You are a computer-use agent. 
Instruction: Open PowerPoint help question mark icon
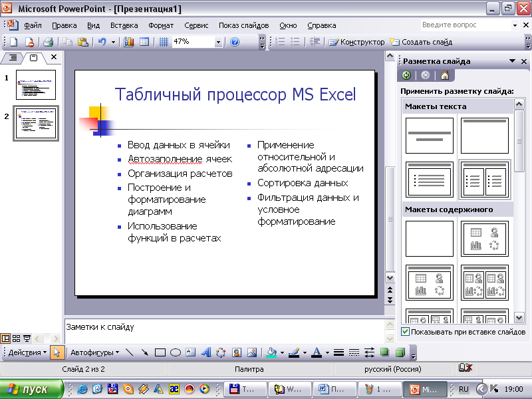[x=235, y=42]
